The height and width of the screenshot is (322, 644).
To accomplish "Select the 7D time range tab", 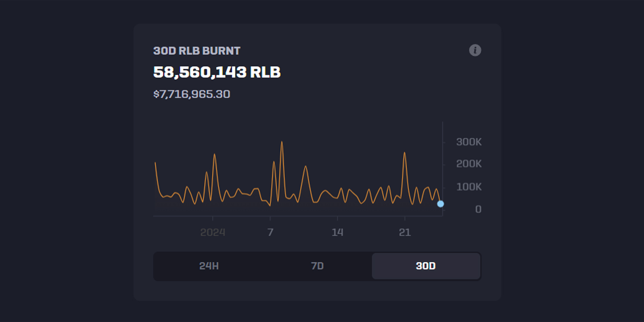I will [x=317, y=266].
